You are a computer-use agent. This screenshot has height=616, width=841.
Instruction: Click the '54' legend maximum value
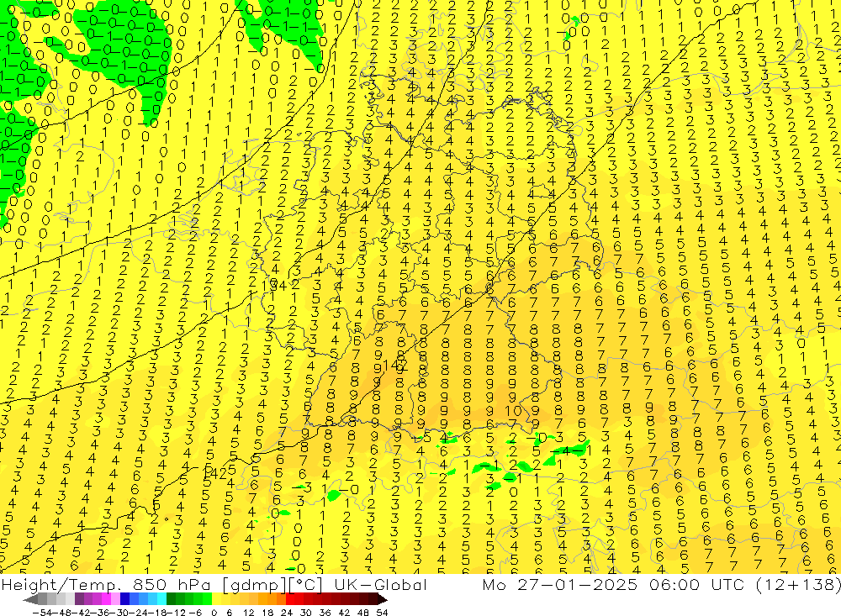tap(383, 613)
